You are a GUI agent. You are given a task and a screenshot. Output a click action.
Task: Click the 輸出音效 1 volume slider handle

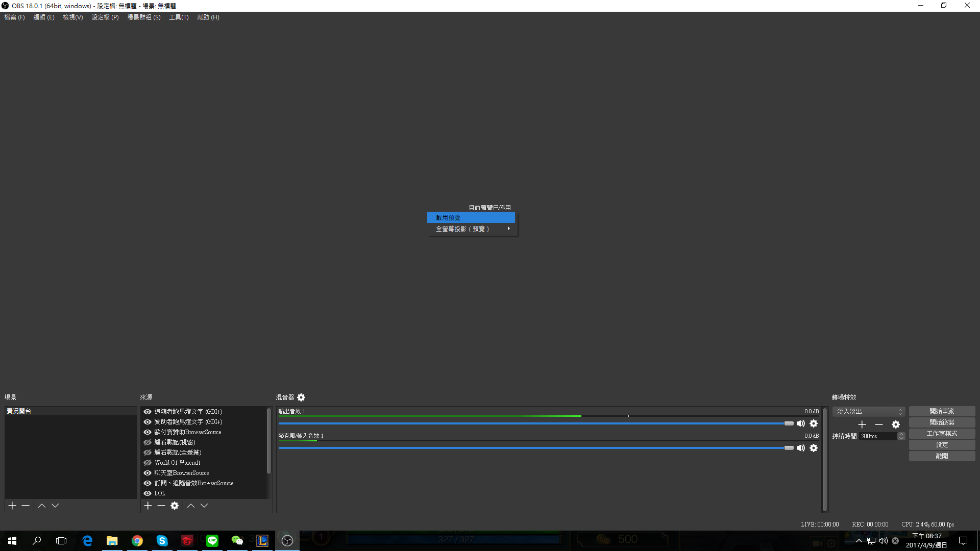point(789,423)
